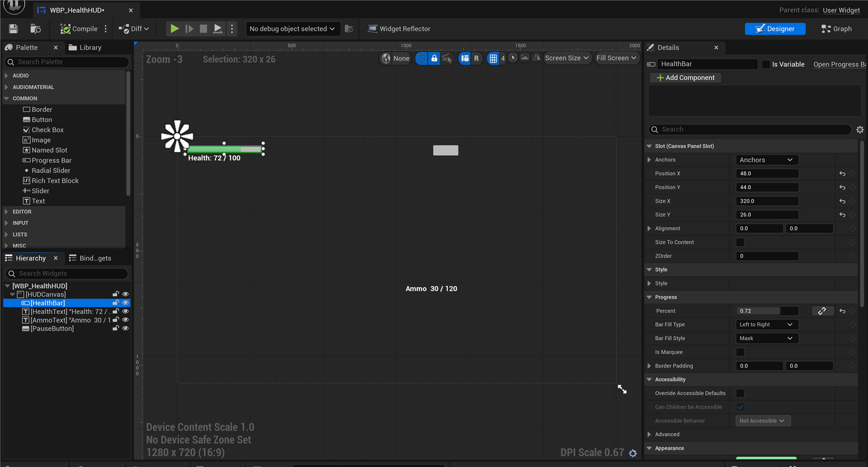Select the Button widget in the palette
This screenshot has width=868, height=467.
coord(37,120)
